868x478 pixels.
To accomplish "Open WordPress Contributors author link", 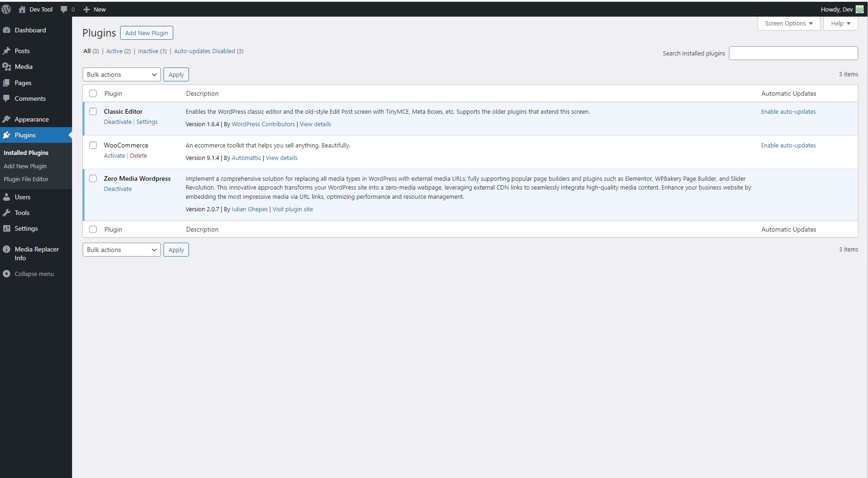I will coord(263,124).
